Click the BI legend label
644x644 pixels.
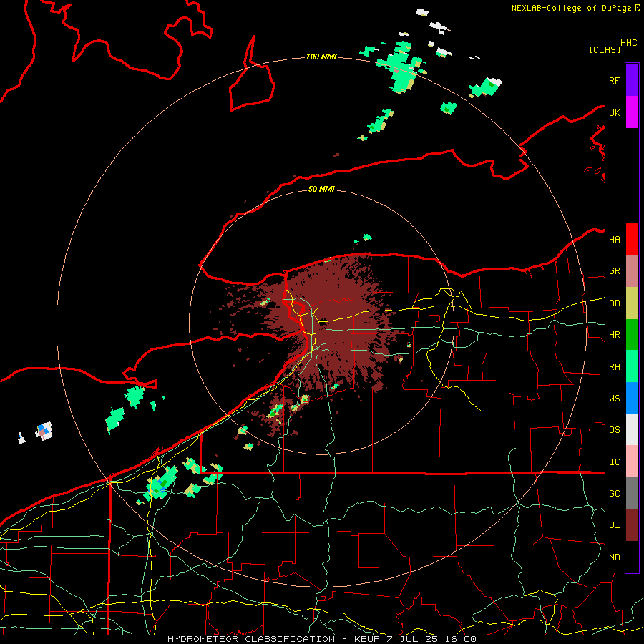click(x=614, y=525)
